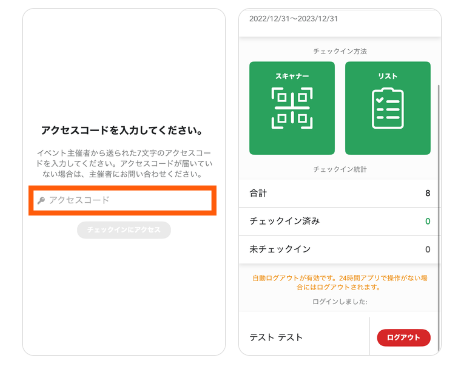
Task: Click the right panel vertical scrollbar
Action: [439, 218]
